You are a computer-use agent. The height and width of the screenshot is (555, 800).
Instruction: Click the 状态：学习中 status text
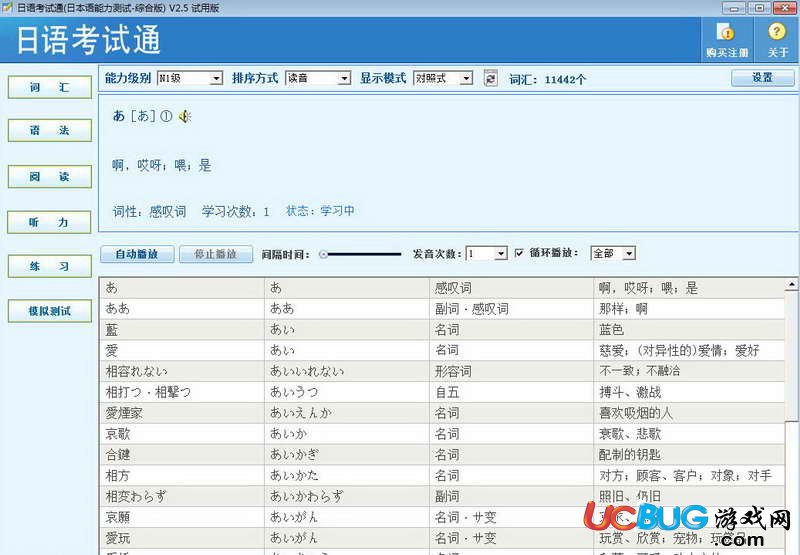click(320, 211)
